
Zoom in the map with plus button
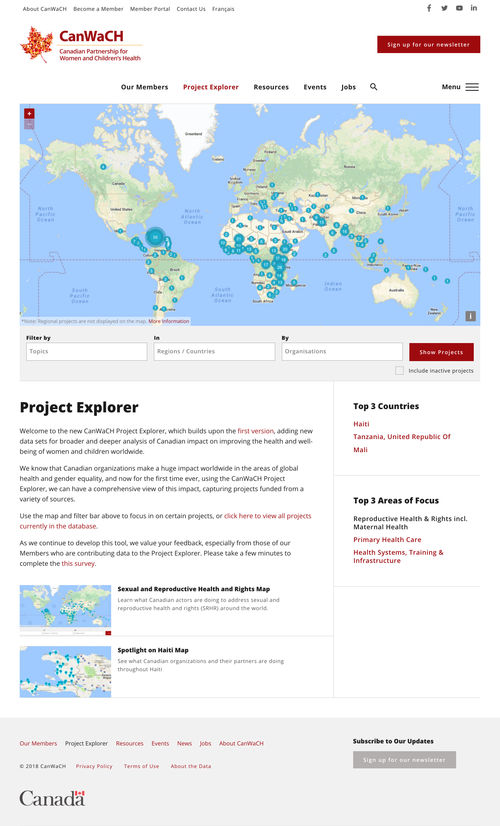point(29,113)
